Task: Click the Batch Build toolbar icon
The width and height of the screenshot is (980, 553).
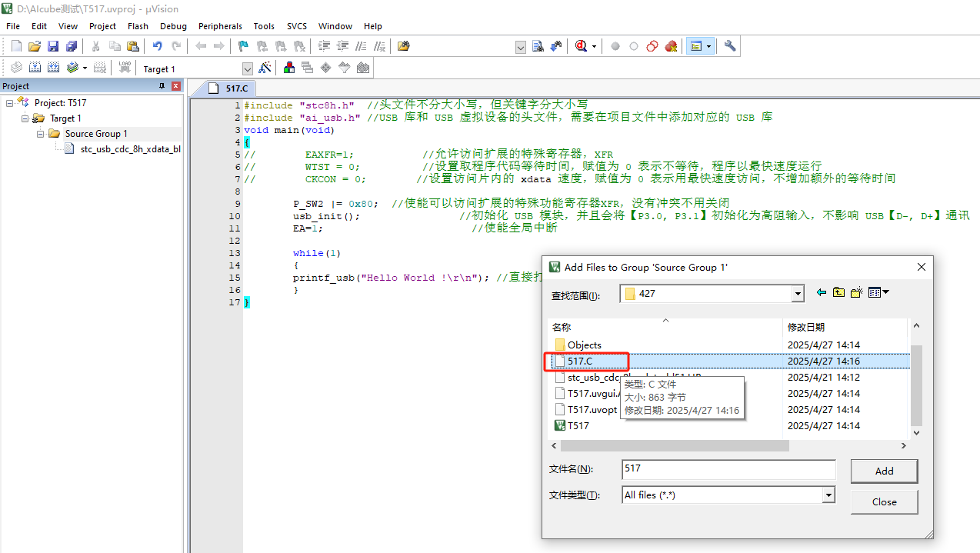Action: click(x=72, y=68)
